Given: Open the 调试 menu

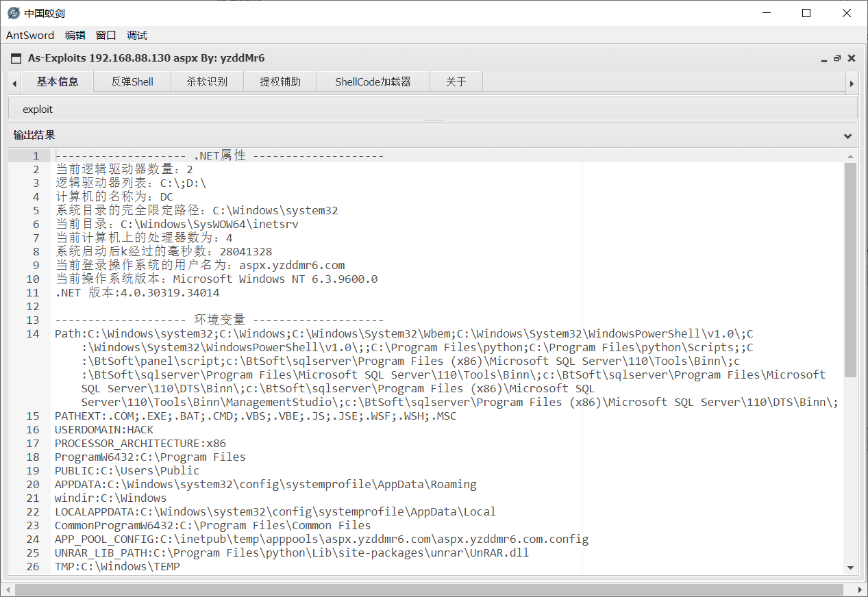Looking at the screenshot, I should pyautogui.click(x=135, y=35).
